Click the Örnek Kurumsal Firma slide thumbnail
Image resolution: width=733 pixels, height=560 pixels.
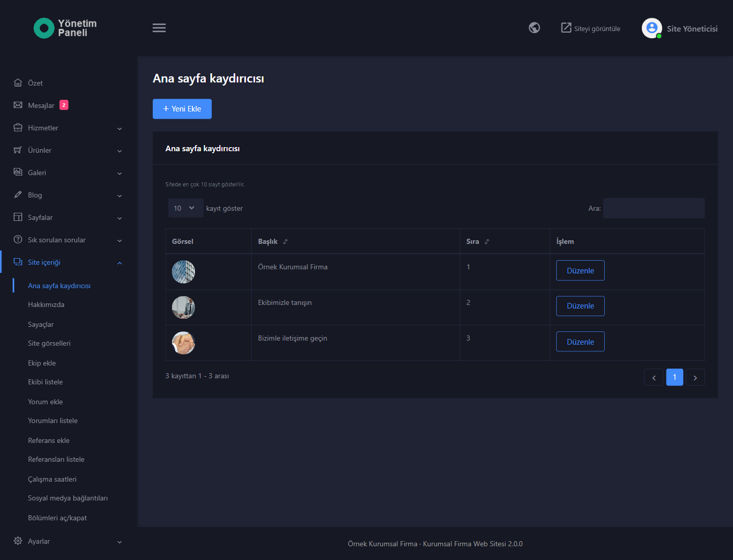(183, 272)
